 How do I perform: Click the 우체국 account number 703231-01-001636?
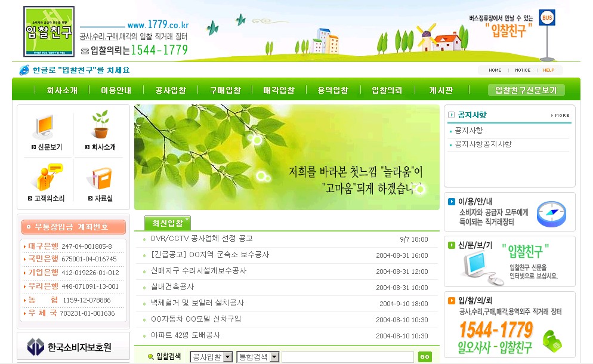point(87,313)
